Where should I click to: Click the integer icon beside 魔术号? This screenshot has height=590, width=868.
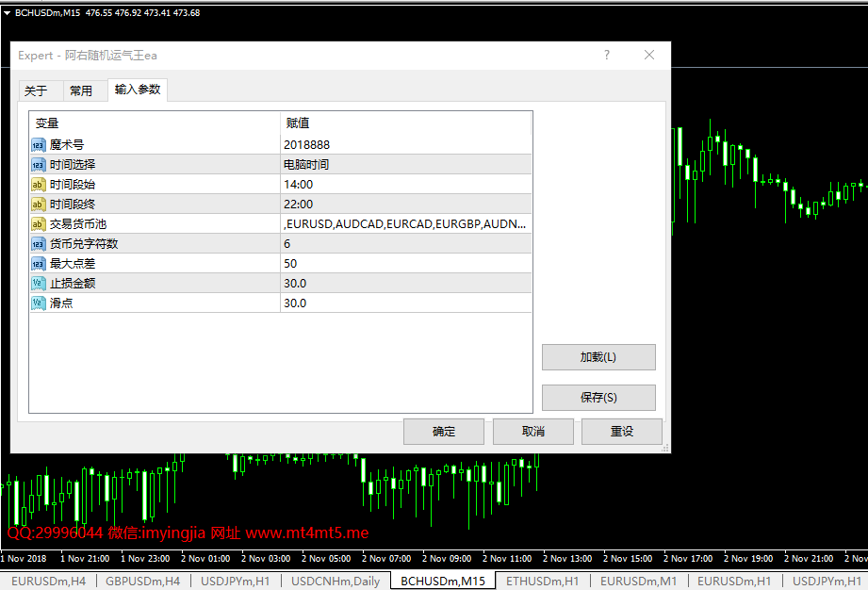pyautogui.click(x=38, y=145)
